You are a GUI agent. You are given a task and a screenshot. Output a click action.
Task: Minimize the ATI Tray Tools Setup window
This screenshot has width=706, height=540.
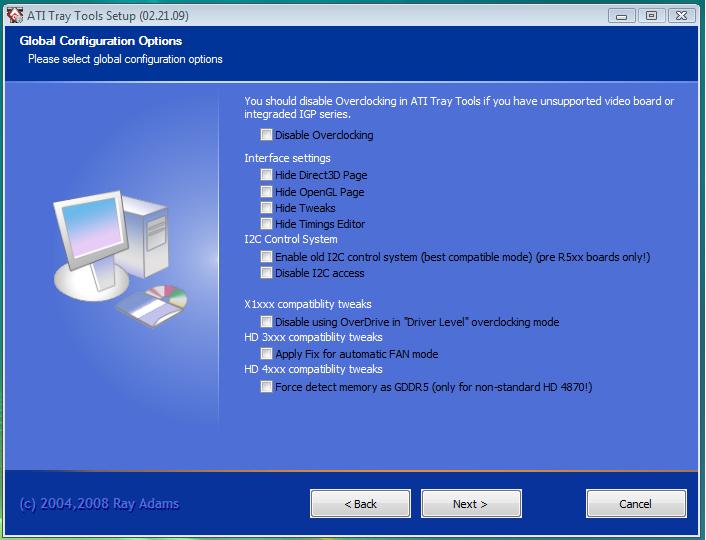[x=621, y=16]
